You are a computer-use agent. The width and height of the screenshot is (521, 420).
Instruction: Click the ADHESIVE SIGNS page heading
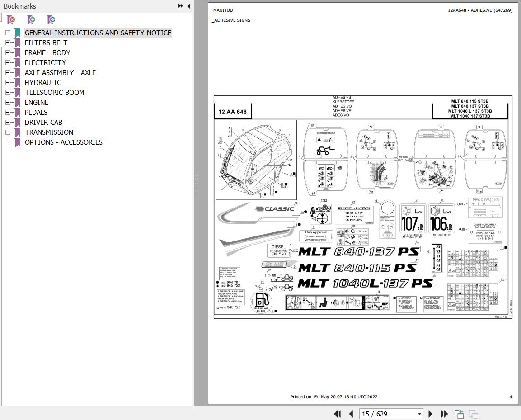pos(231,20)
